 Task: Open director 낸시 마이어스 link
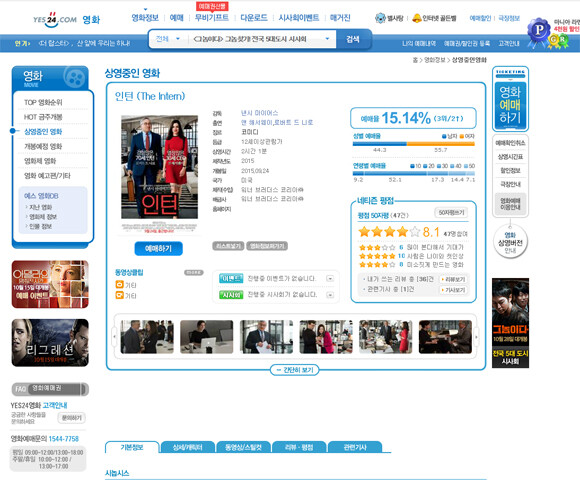259,113
